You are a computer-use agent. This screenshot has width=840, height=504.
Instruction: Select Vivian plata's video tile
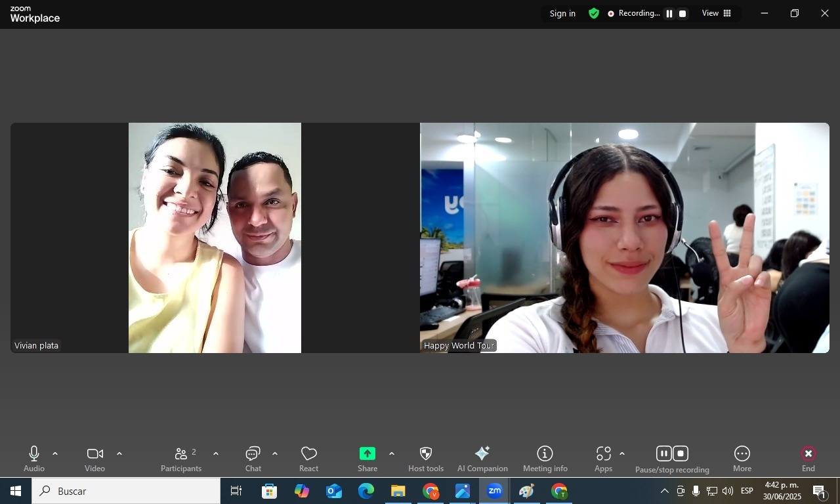215,238
